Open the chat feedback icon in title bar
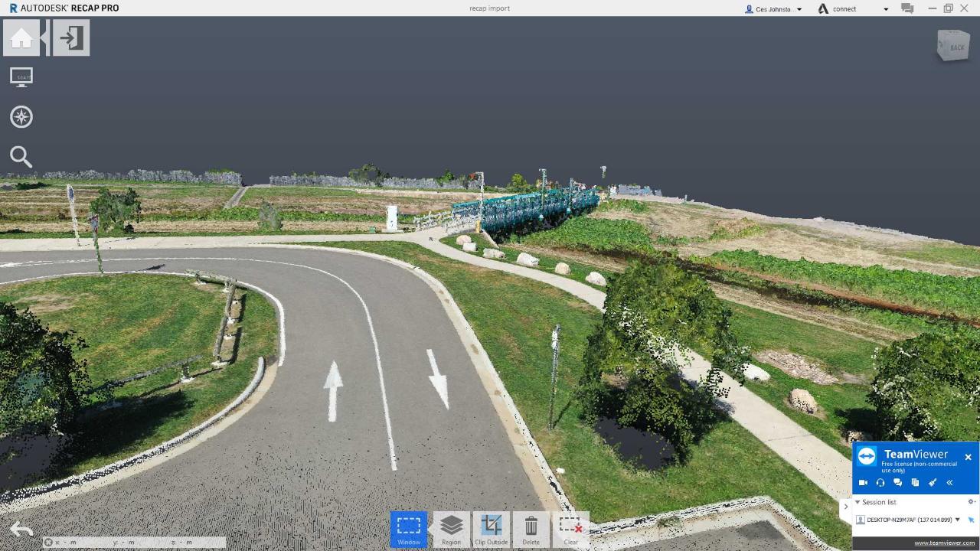Screen dimensions: 980x551 (907, 8)
